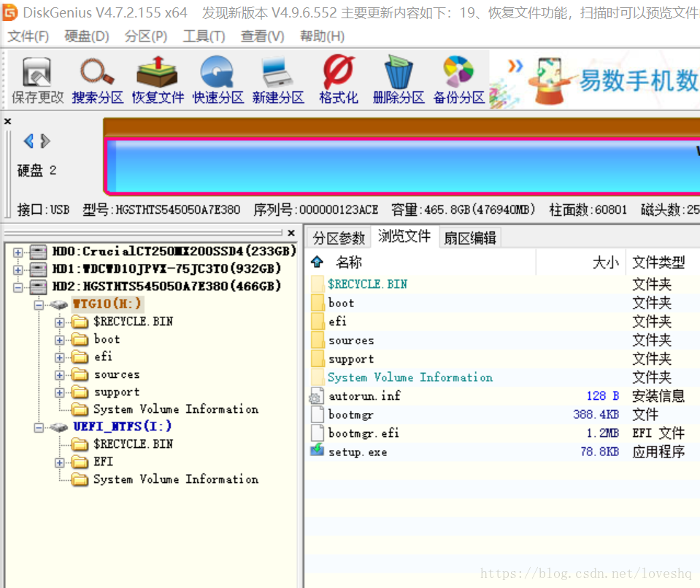Start Quick Partition (快速分区)
Screen dimensions: 700x588
pos(218,80)
